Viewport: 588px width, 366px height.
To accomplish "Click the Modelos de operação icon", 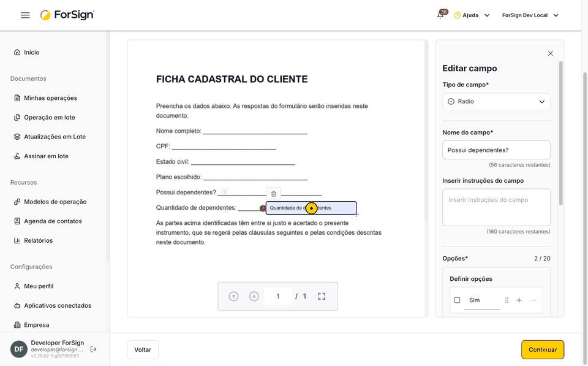I will click(x=17, y=202).
